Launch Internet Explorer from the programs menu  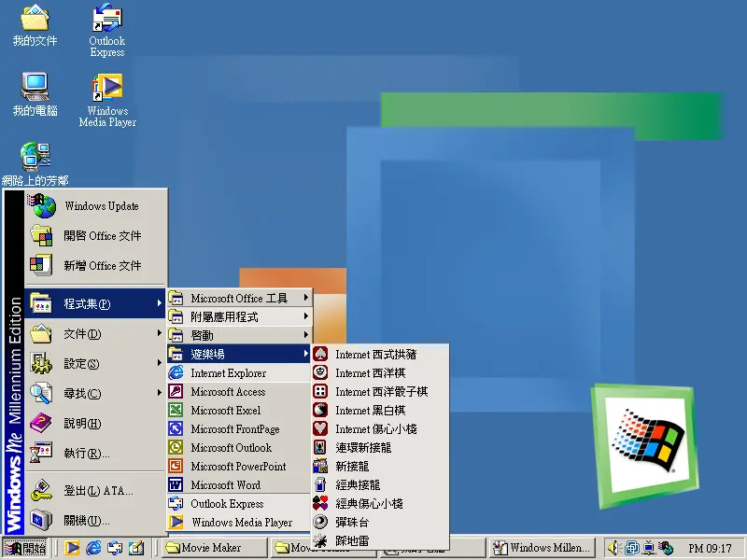click(x=239, y=372)
